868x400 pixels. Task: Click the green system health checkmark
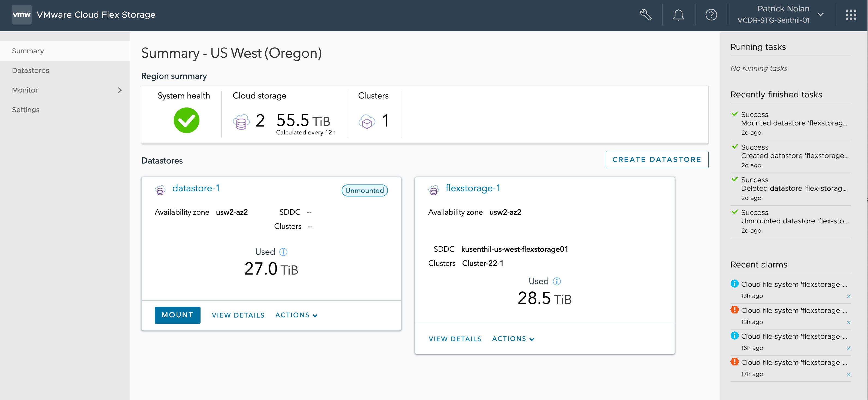tap(186, 120)
